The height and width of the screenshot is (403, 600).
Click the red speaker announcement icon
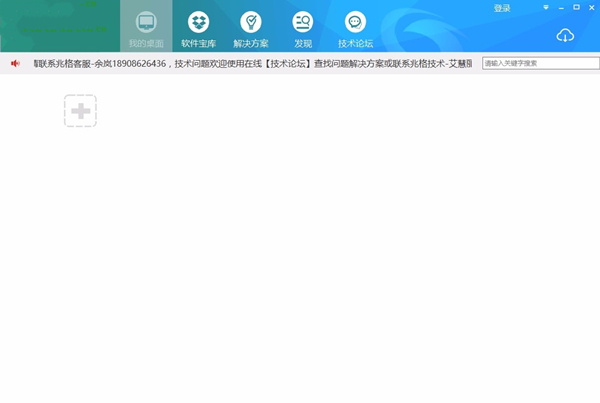15,63
